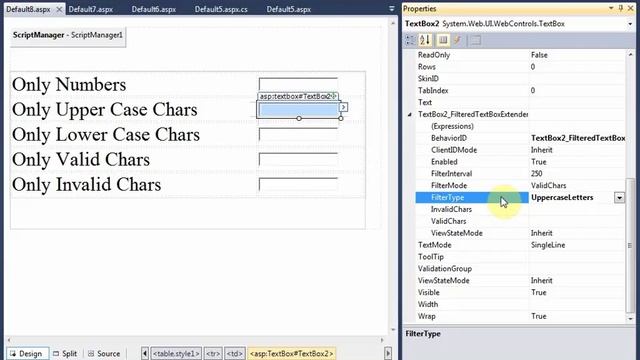Switch to Design view
This screenshot has height=360, width=640.
pyautogui.click(x=27, y=353)
